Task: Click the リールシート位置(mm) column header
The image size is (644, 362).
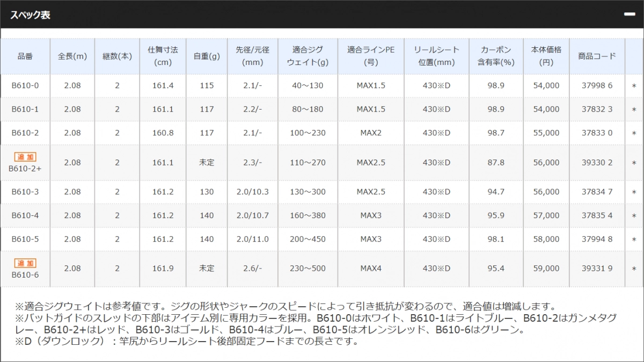Action: coord(436,56)
